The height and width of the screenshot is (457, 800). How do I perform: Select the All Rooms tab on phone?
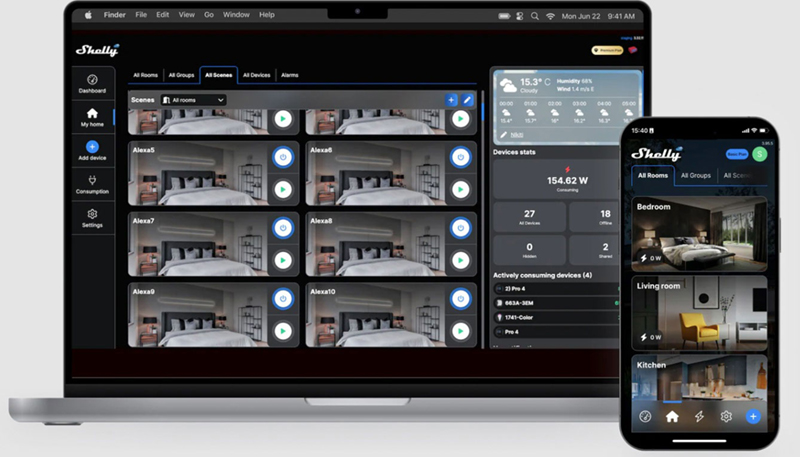coord(653,175)
